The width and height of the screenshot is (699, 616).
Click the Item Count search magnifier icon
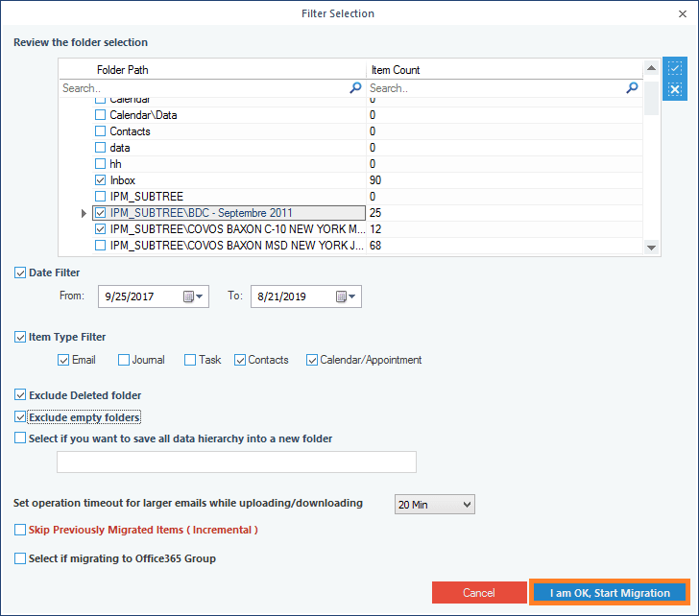point(632,87)
